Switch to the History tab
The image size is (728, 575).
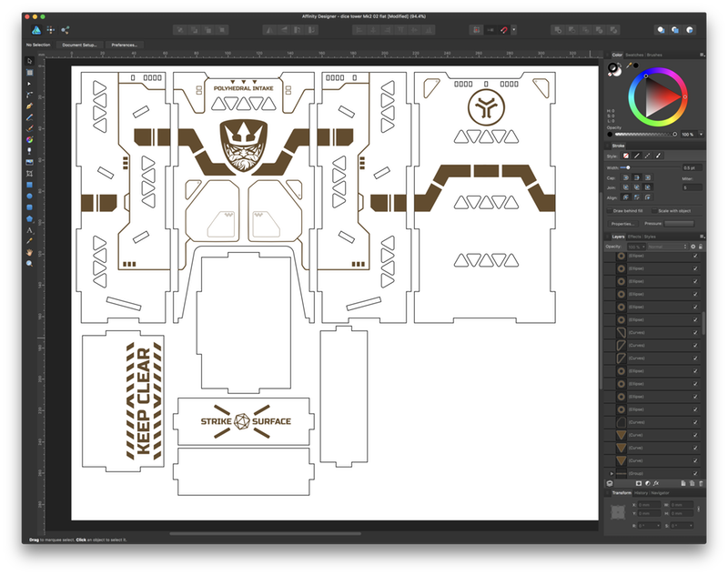click(x=641, y=493)
